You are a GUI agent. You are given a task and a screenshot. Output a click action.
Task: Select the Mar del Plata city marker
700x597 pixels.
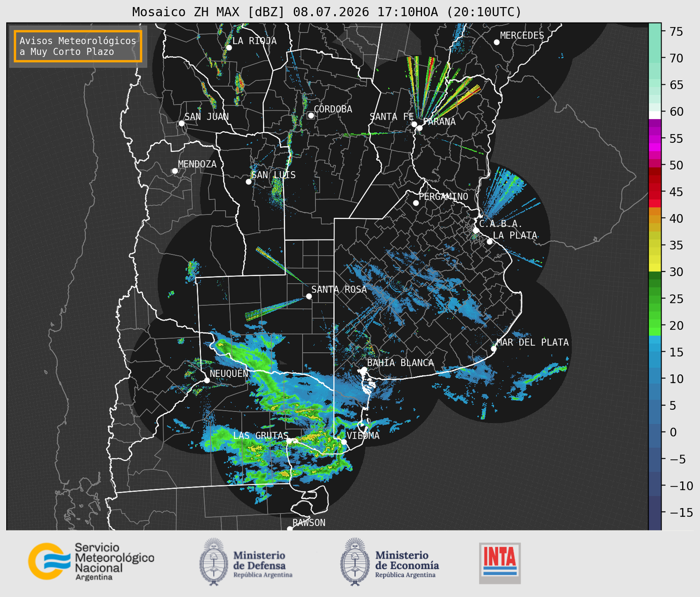pos(494,349)
